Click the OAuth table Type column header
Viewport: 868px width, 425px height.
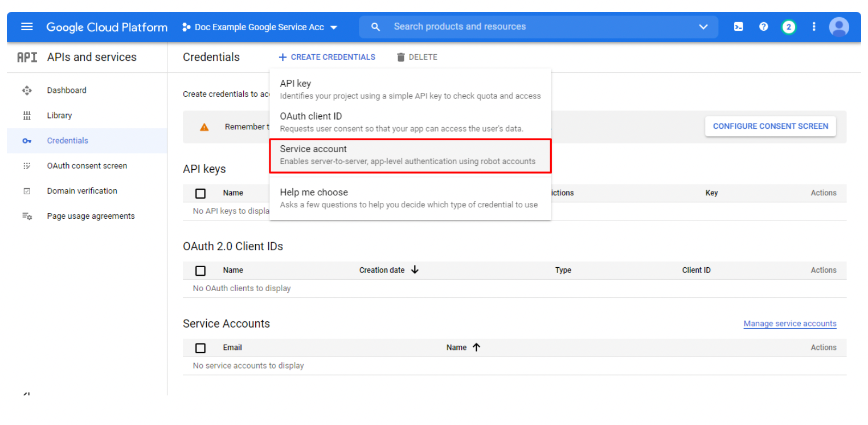(563, 271)
